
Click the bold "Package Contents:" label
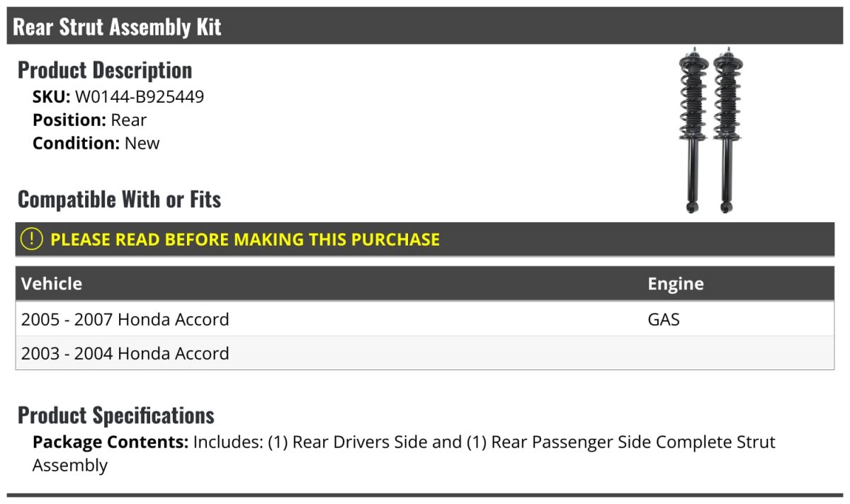(x=110, y=442)
